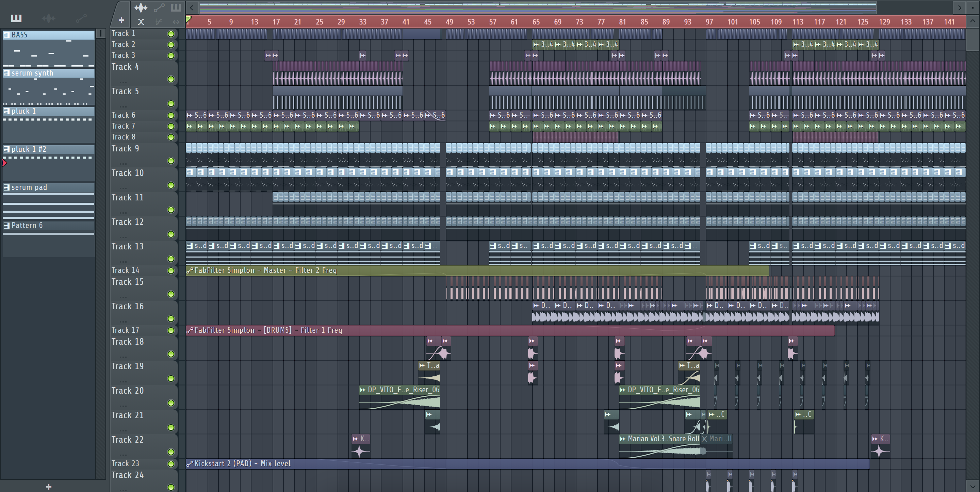Viewport: 980px width, 492px height.
Task: Open clip menu of first DP_VITO Riser_06 clip
Action: click(x=363, y=390)
